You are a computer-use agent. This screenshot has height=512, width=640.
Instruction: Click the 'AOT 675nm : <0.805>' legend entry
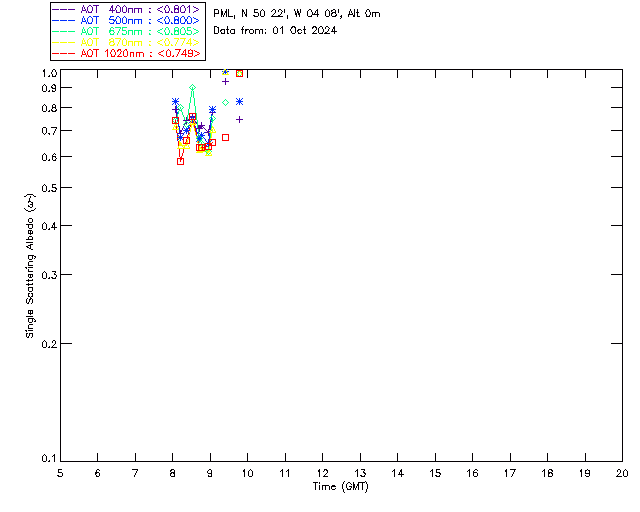127,31
